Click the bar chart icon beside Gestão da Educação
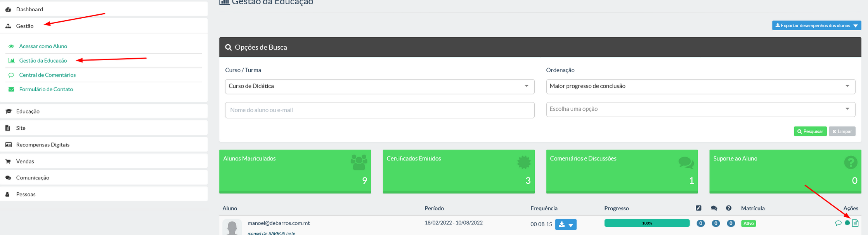The image size is (868, 235). (x=11, y=61)
